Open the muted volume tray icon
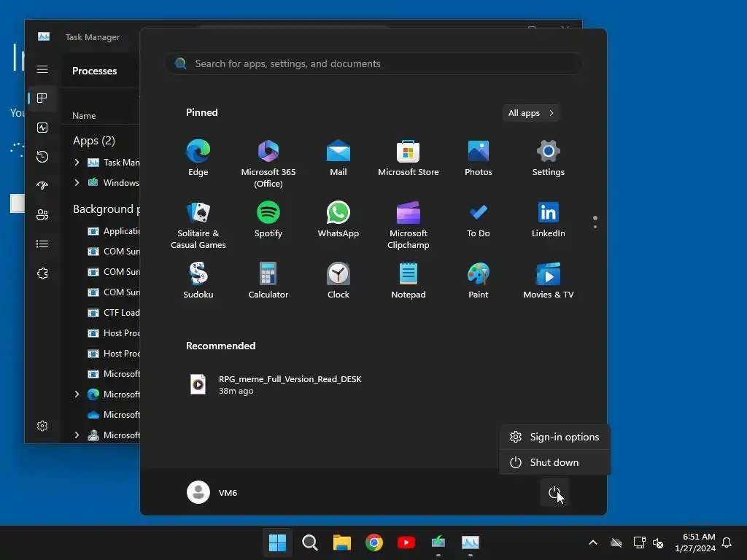The image size is (747, 560). click(659, 542)
